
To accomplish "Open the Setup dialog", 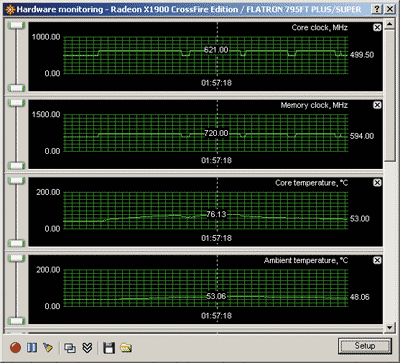I will tap(365, 346).
